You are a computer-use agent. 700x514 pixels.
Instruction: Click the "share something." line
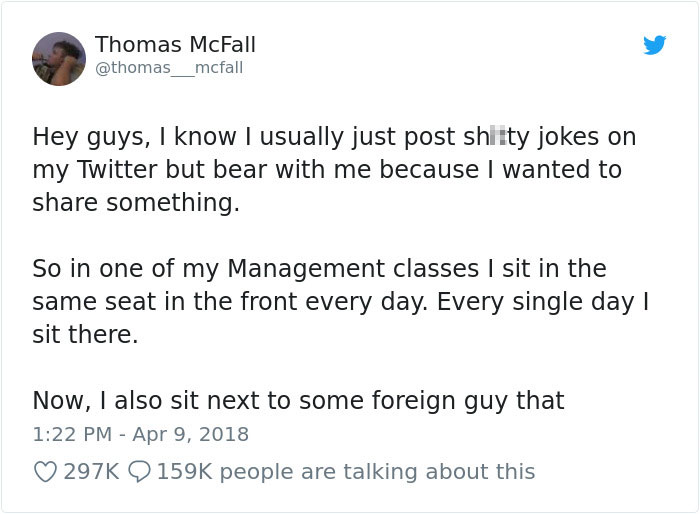click(136, 202)
